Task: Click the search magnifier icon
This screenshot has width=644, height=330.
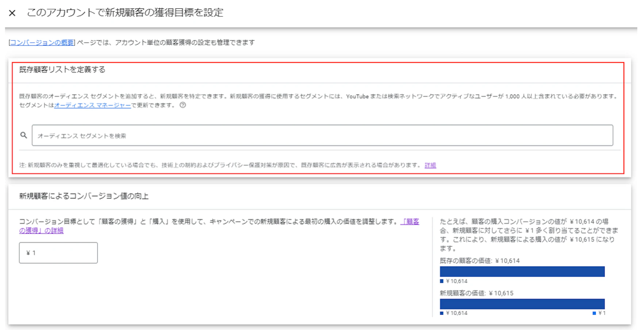Action: 24,135
